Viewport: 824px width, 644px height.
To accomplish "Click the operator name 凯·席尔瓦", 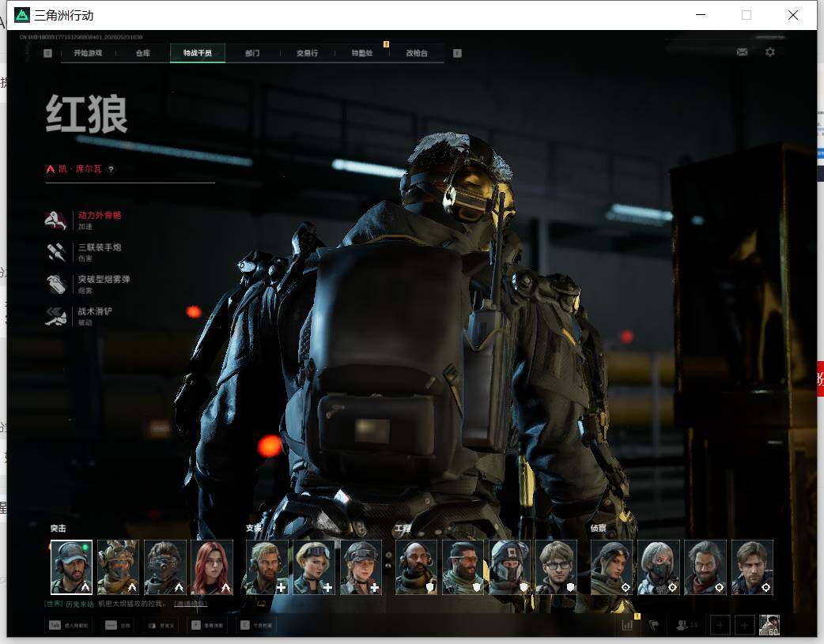I will [x=79, y=169].
